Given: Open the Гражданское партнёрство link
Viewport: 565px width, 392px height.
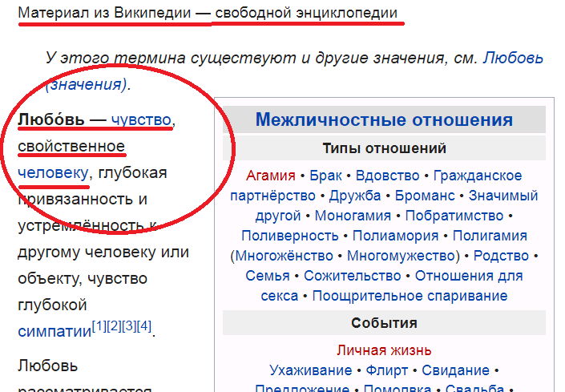Looking at the screenshot, I should 478,176.
